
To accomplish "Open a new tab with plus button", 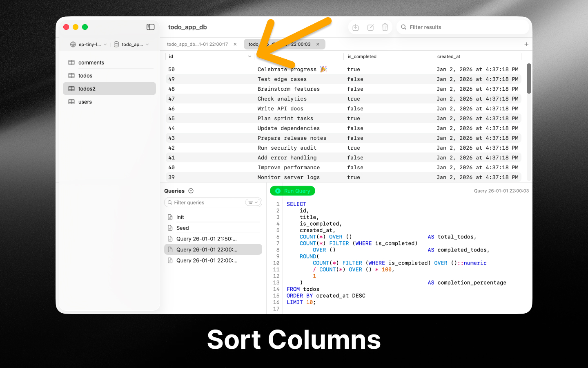I will coord(526,44).
